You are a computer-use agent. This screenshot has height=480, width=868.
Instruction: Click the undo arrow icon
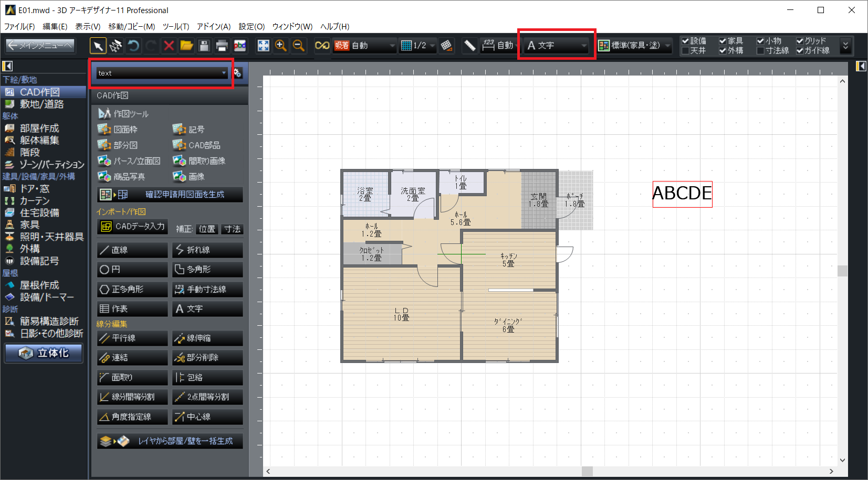click(133, 46)
